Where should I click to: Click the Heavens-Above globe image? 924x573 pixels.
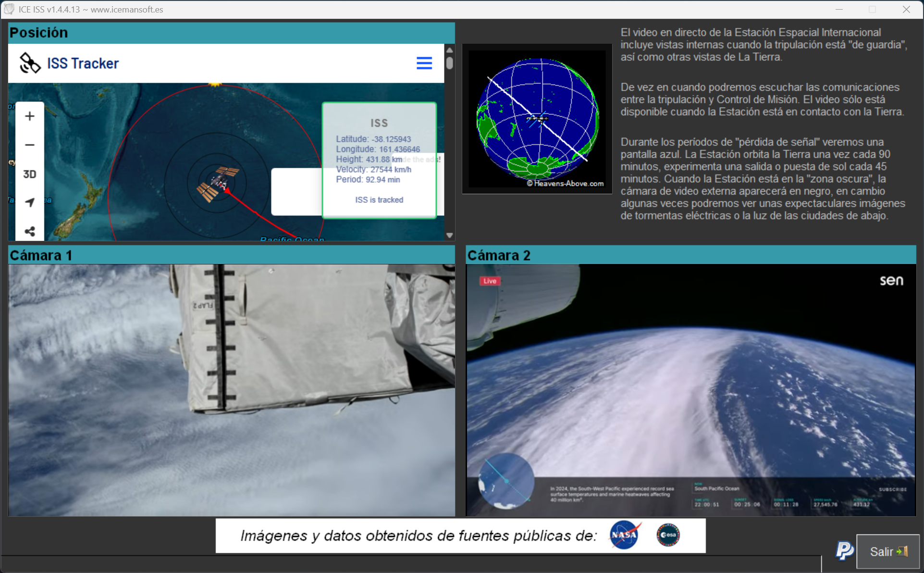pos(537,119)
